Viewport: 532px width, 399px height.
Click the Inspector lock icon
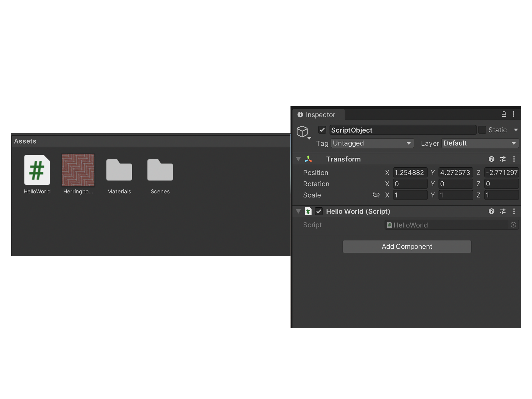(504, 114)
